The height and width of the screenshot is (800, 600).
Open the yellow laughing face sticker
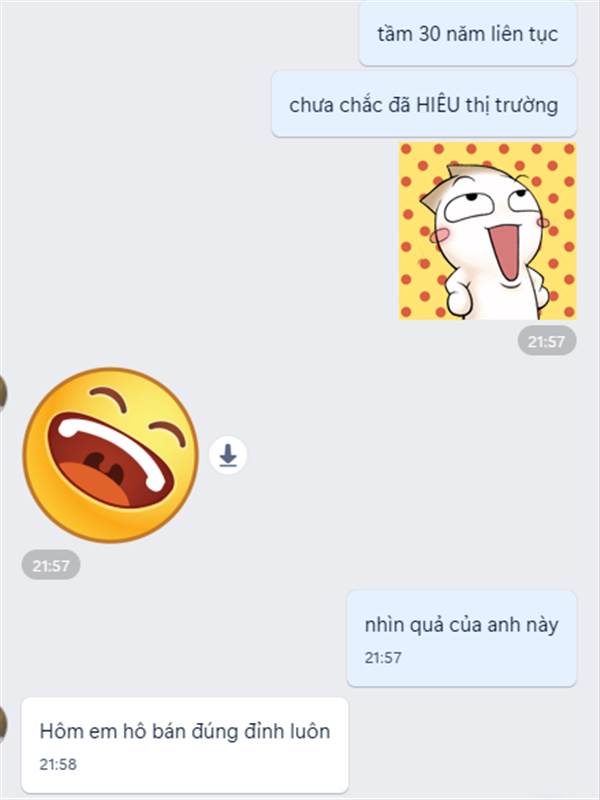pos(110,455)
